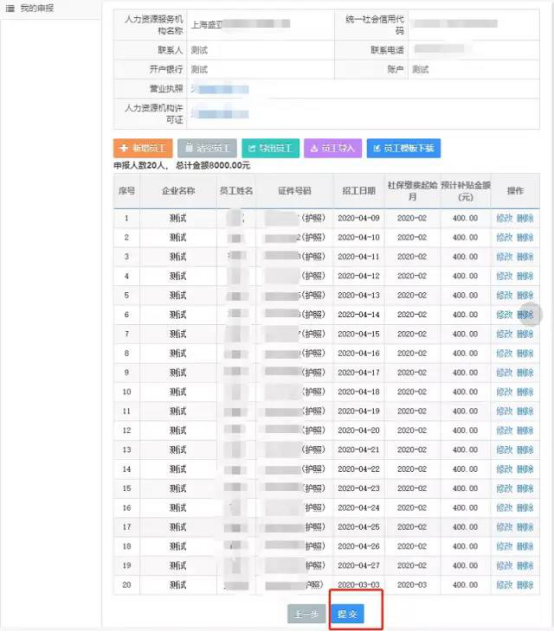The image size is (554, 632).
Task: Click the 导出员工 export employees button
Action: point(271,148)
